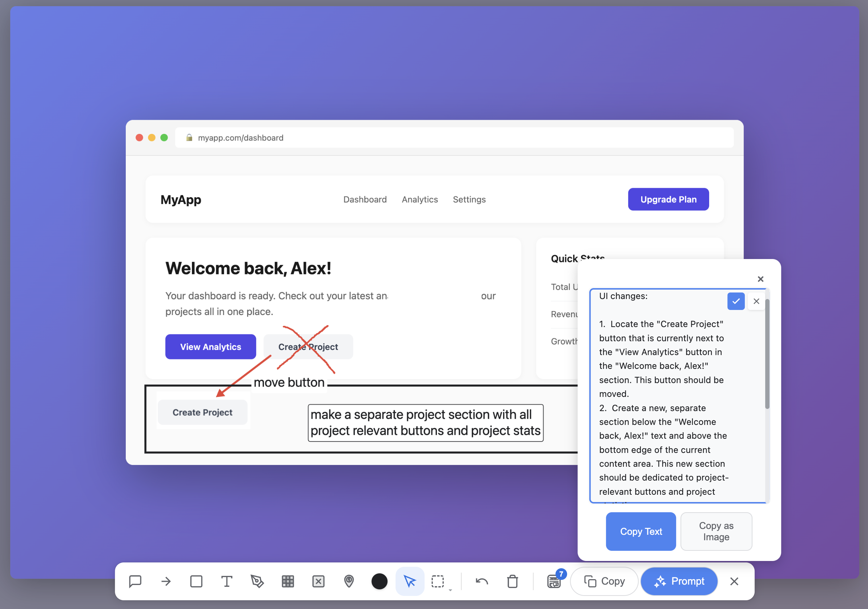868x609 pixels.
Task: Go to the Analytics nav item
Action: pos(419,199)
